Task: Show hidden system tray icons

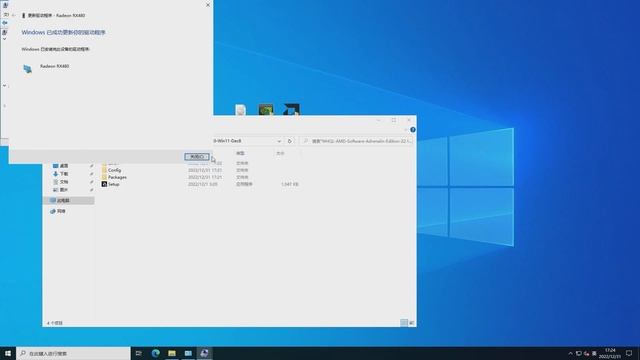Action: pos(570,353)
